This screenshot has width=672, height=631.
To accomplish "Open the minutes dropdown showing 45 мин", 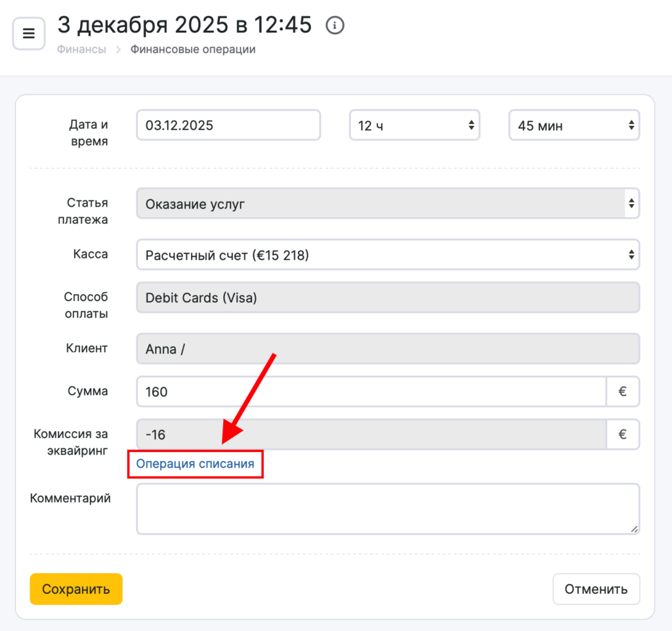I will click(x=574, y=125).
